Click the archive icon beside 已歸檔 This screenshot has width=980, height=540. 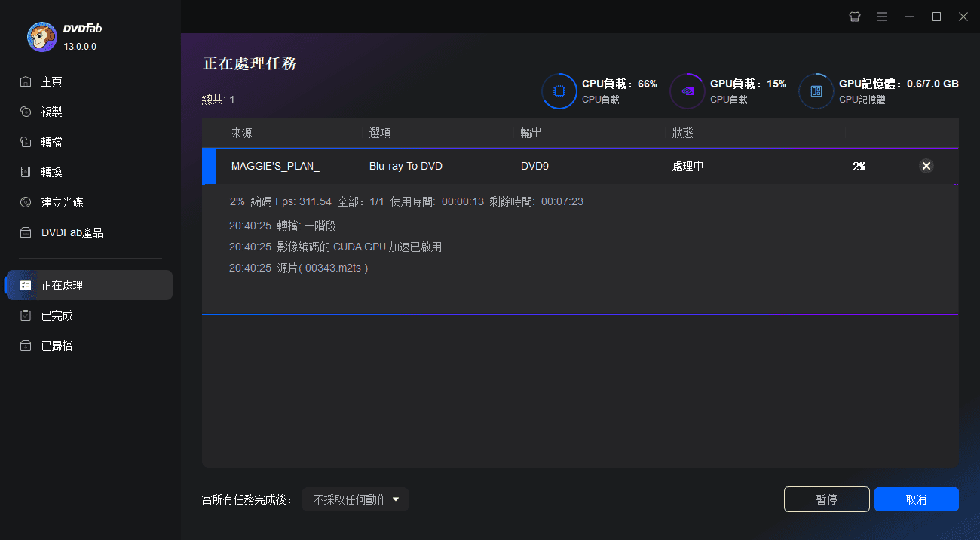tap(26, 345)
